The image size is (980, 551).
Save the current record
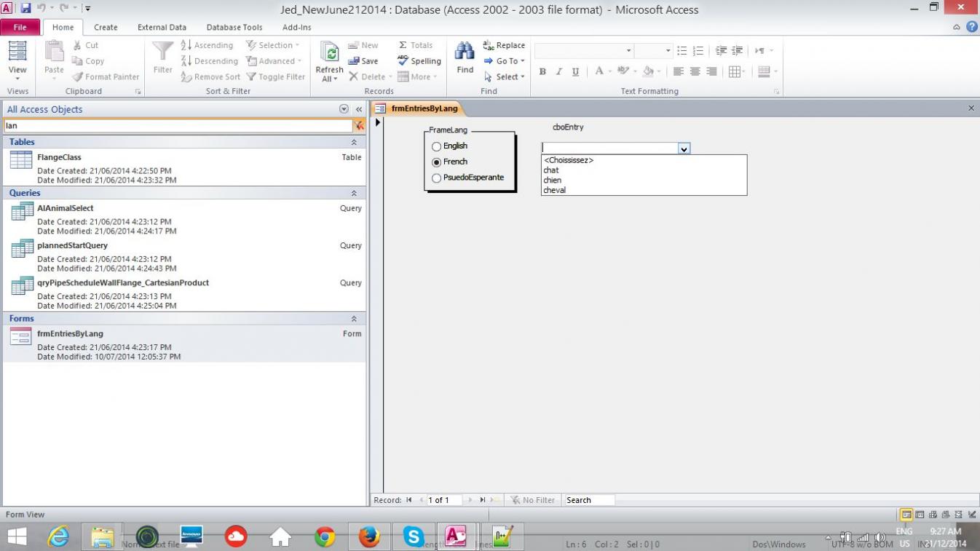[363, 61]
